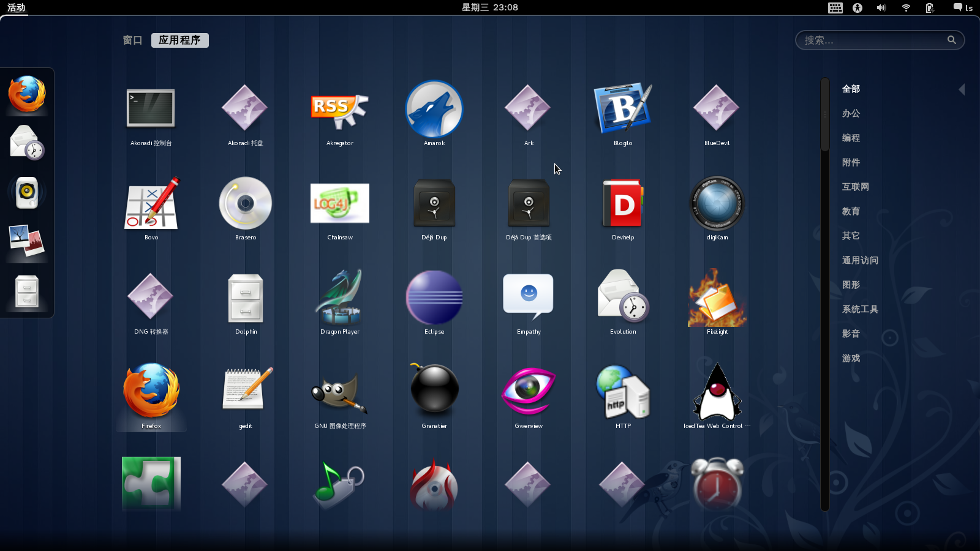Open Firefox from application grid
The width and height of the screenshot is (980, 551).
(151, 397)
